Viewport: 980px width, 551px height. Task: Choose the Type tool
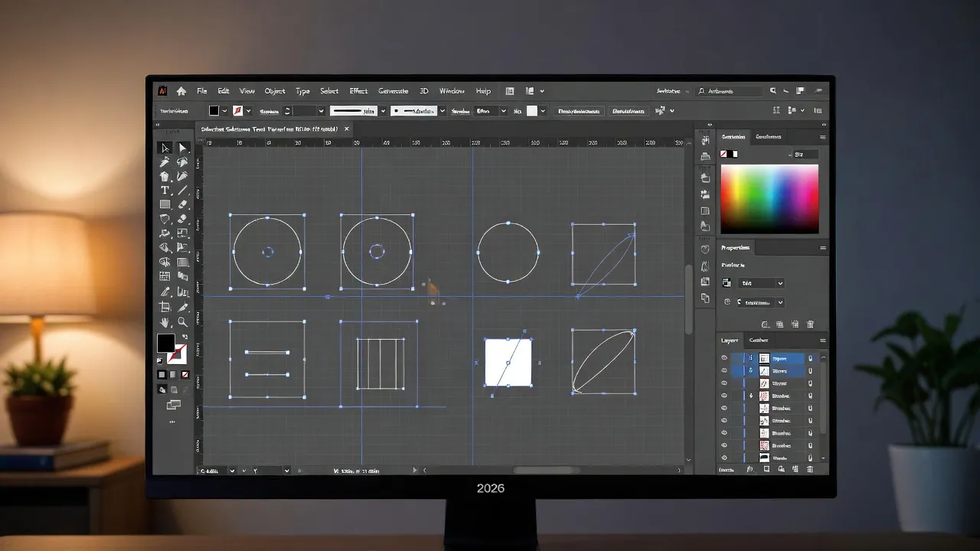pos(163,191)
